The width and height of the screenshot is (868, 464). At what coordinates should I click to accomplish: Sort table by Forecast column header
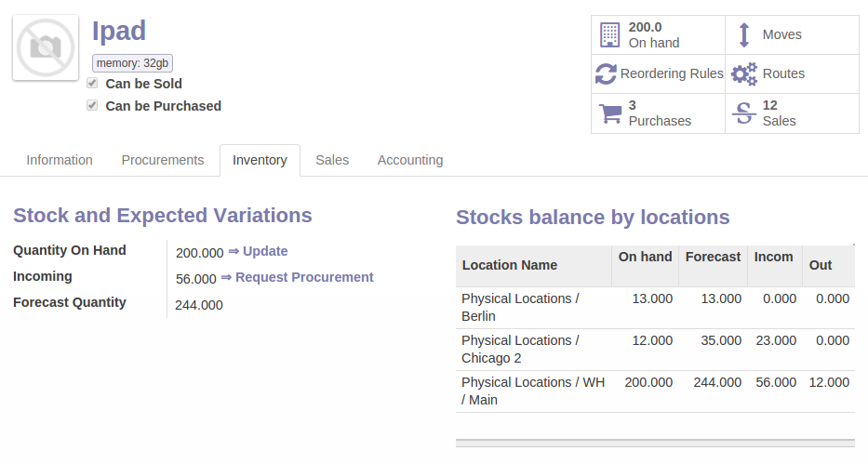tap(713, 257)
